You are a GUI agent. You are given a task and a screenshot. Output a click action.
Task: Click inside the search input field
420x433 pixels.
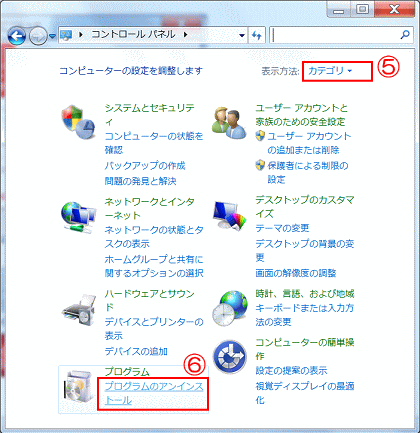tap(335, 35)
